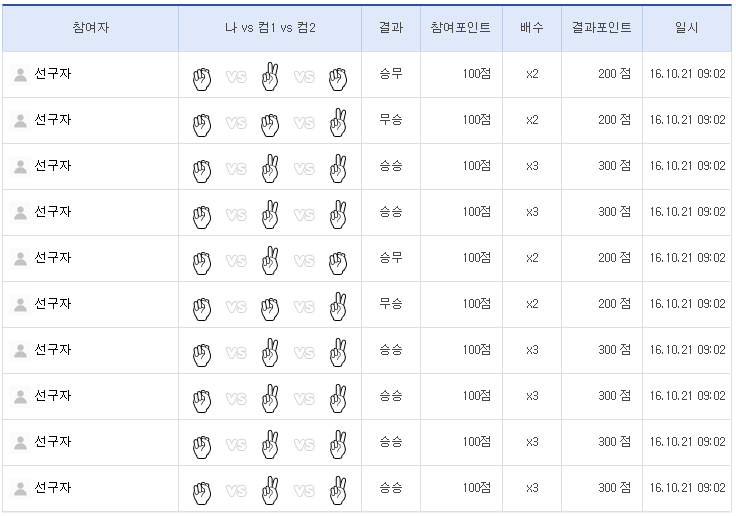Viewport: 736px width, 516px height.
Task: Click 컴2's scissors hand in last row
Action: click(x=338, y=490)
